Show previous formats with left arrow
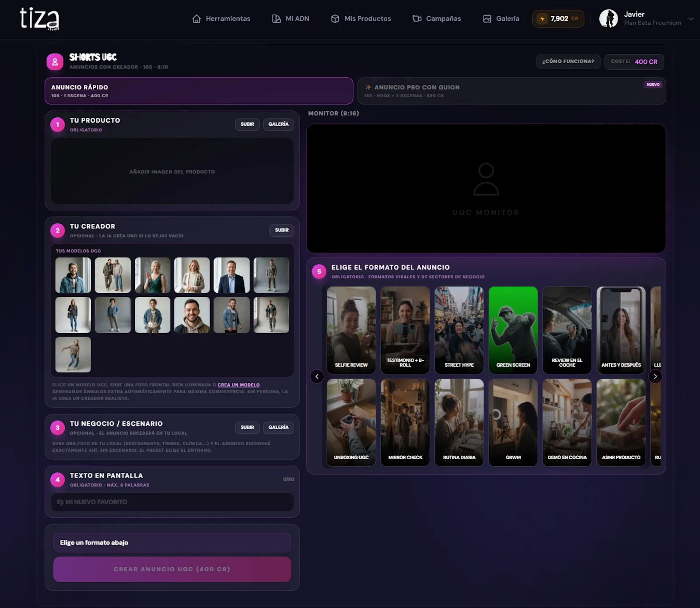700x608 pixels. coord(317,376)
